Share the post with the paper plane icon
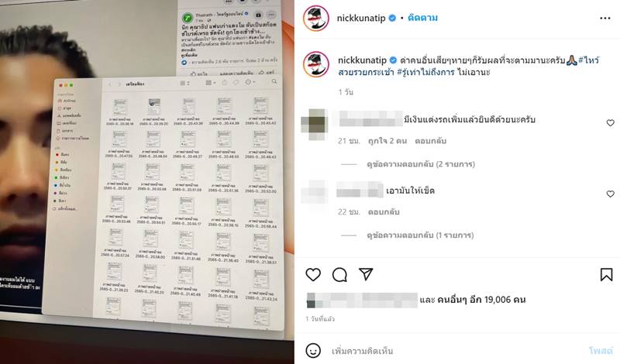The width and height of the screenshot is (620, 364). click(366, 274)
